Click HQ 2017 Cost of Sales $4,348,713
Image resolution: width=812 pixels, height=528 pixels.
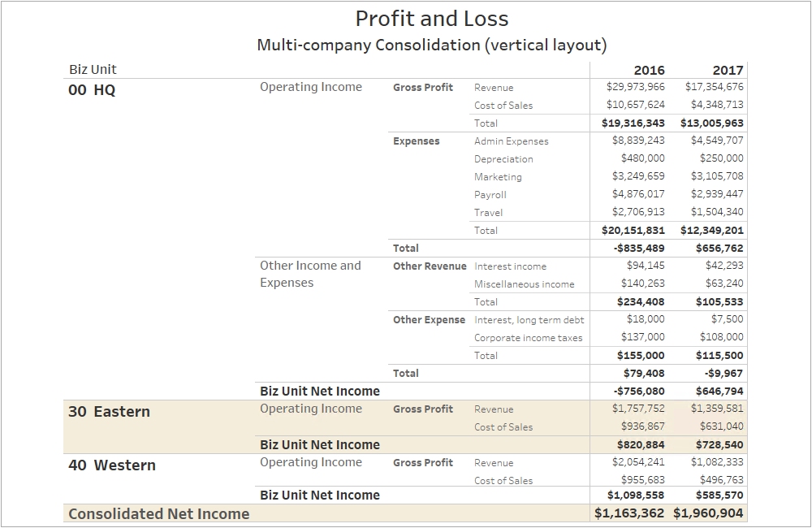[717, 105]
